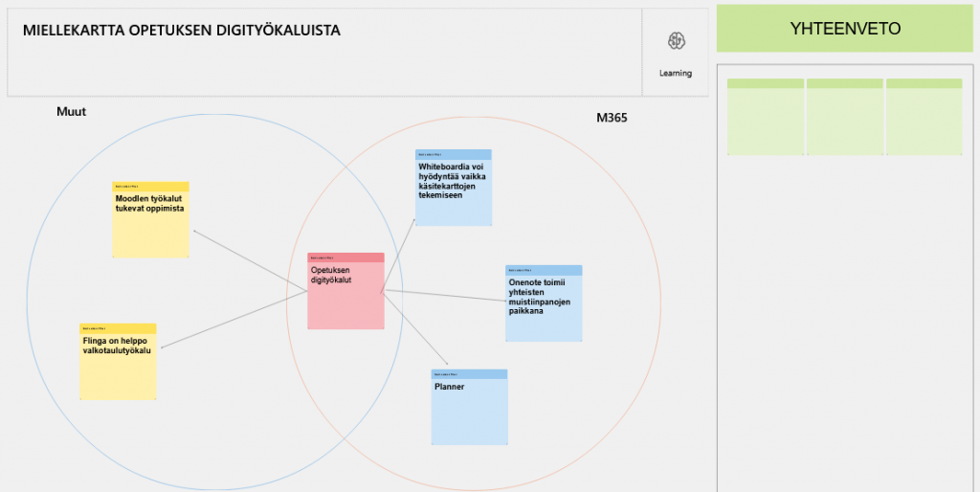Click the Learning brain icon
The image size is (980, 492).
(x=676, y=40)
